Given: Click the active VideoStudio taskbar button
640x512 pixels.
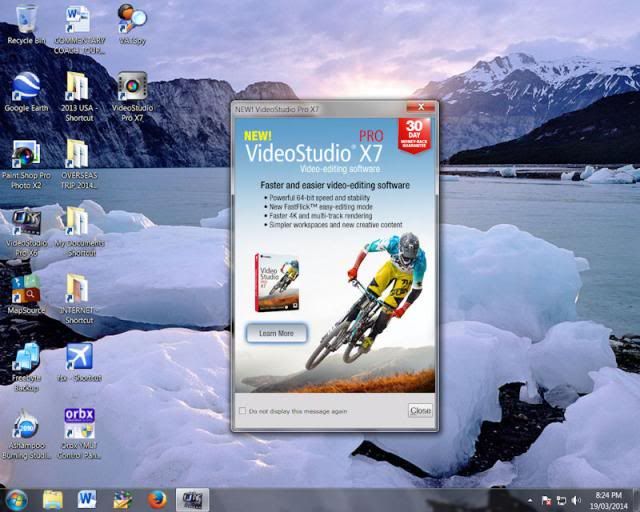Looking at the screenshot, I should 193,500.
